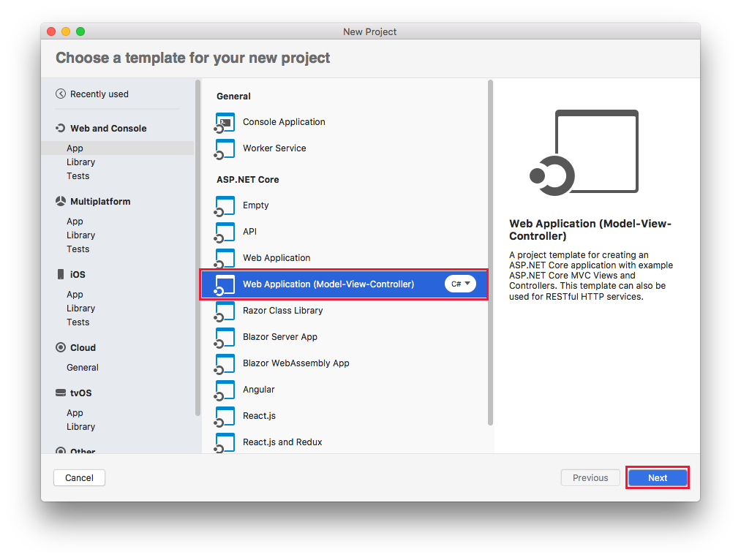Select Tests under Web and Console
The height and width of the screenshot is (560, 741).
pos(78,175)
